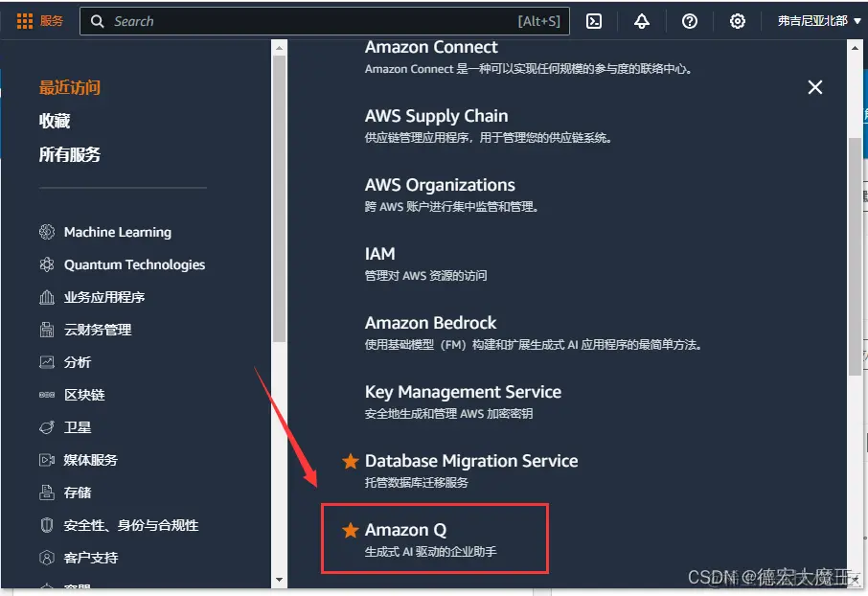
Task: Select the 最近访问 tab
Action: click(70, 87)
